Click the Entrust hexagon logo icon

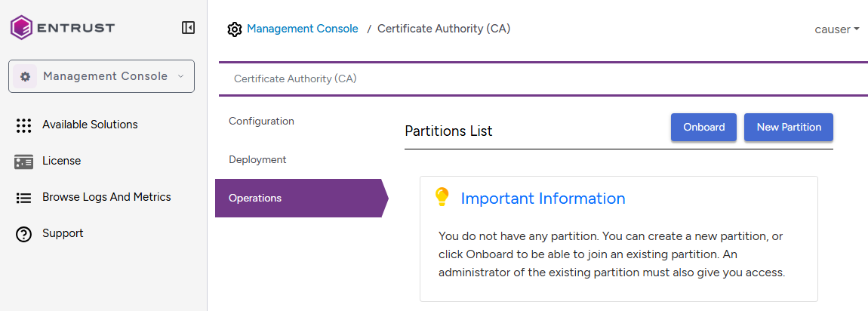(21, 28)
